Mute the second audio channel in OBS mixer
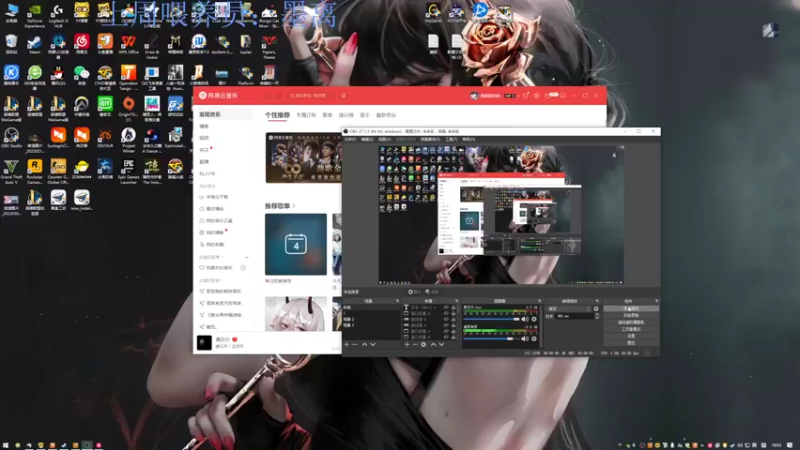 tap(525, 338)
